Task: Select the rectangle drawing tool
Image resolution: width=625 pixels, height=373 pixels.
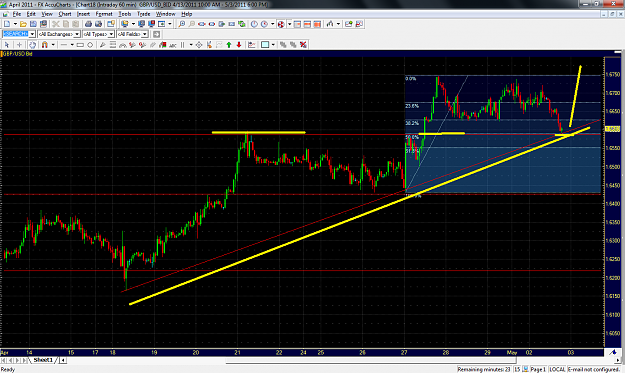Action: point(80,45)
